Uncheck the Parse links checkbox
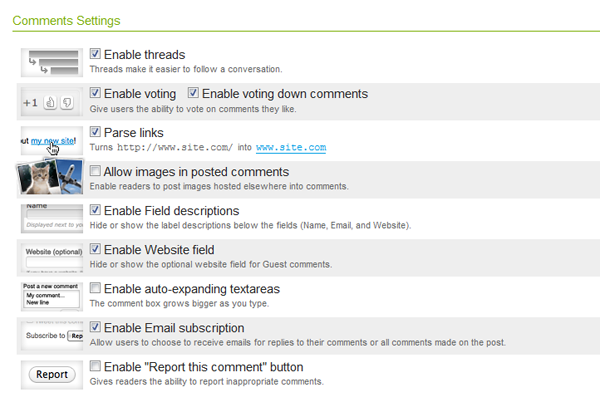The height and width of the screenshot is (402, 600). (x=95, y=132)
